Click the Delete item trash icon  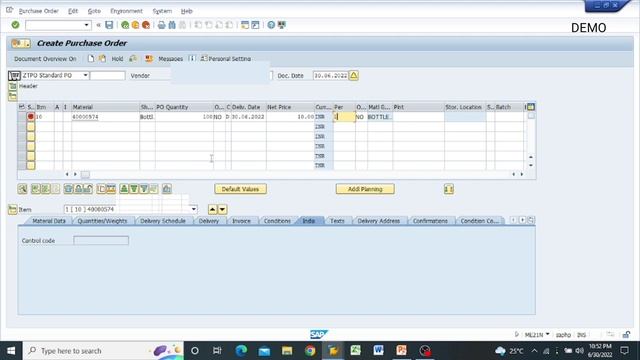pos(68,189)
